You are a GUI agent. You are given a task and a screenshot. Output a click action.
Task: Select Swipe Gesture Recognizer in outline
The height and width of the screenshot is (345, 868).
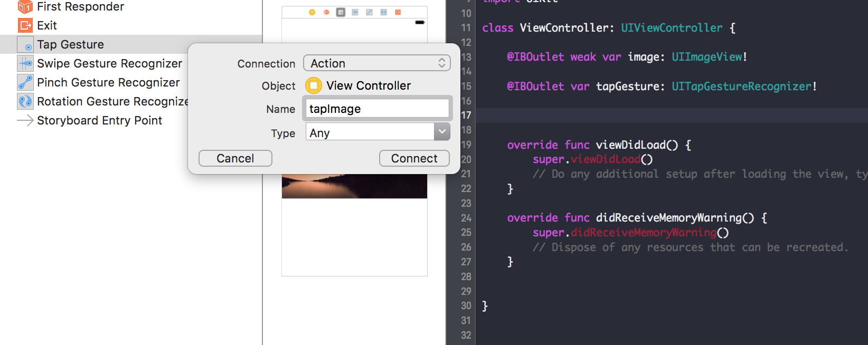(109, 63)
